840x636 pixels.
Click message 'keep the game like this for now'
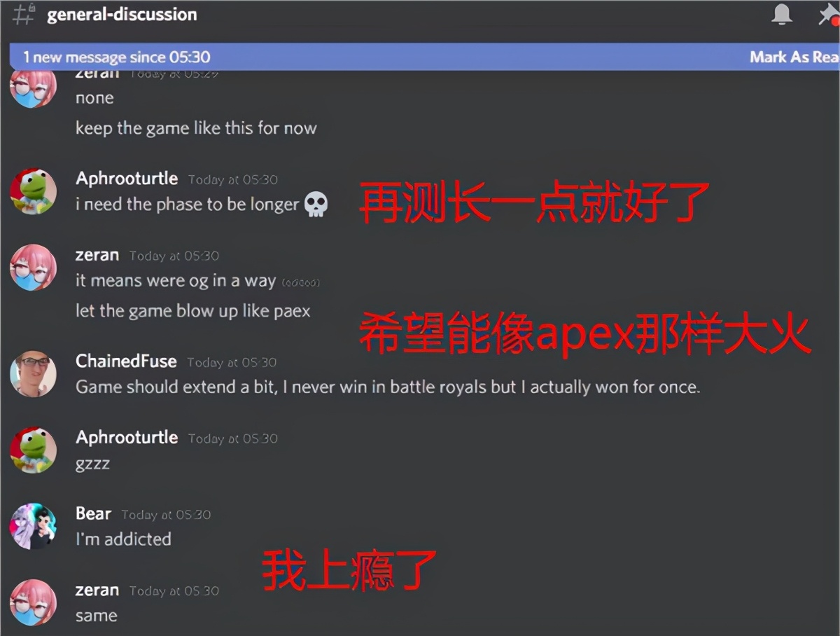196,128
